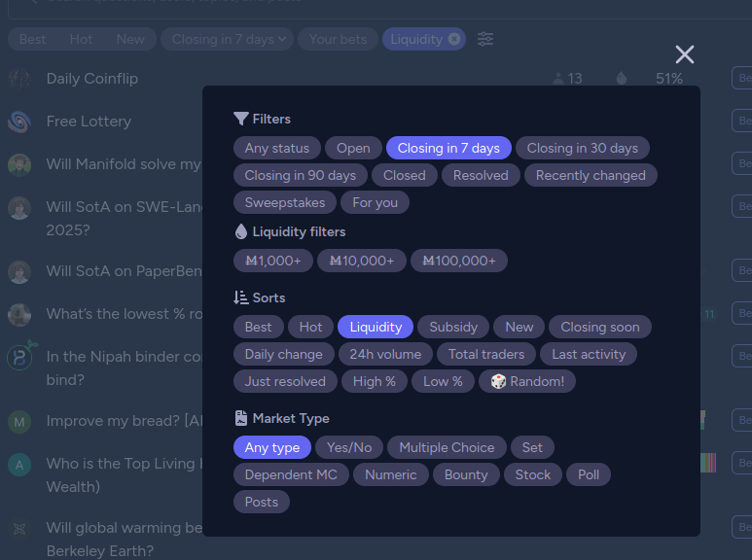Open the Daily Coinflip market
752x560 pixels.
(92, 79)
